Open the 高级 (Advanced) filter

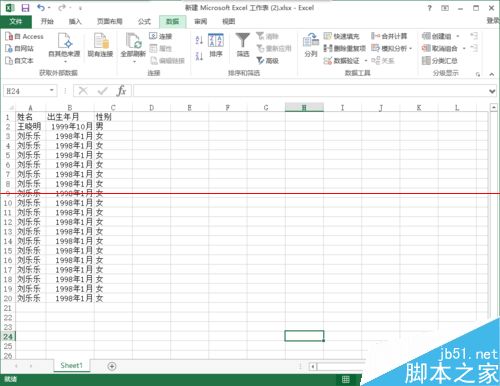[x=268, y=61]
